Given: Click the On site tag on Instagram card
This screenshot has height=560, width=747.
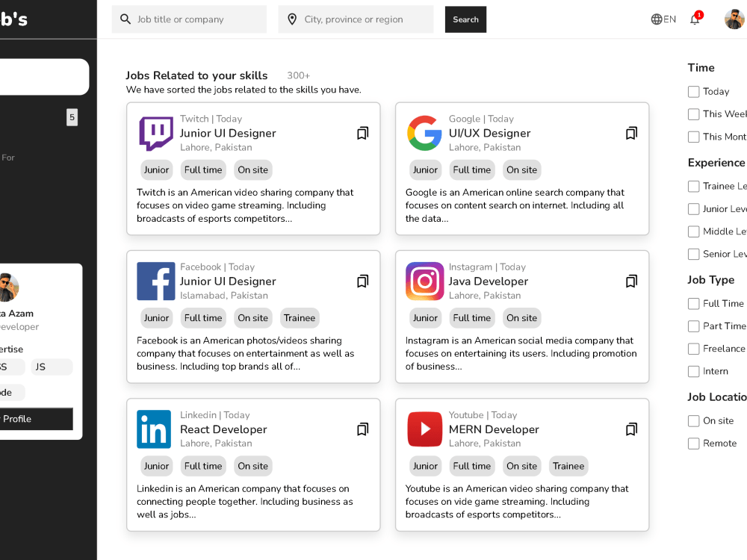Looking at the screenshot, I should pos(521,318).
